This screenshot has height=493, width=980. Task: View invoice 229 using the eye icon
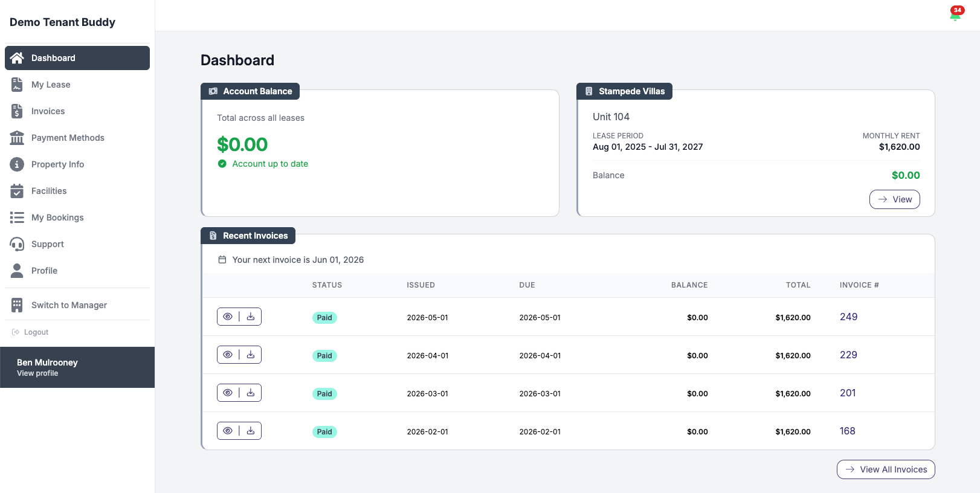228,355
